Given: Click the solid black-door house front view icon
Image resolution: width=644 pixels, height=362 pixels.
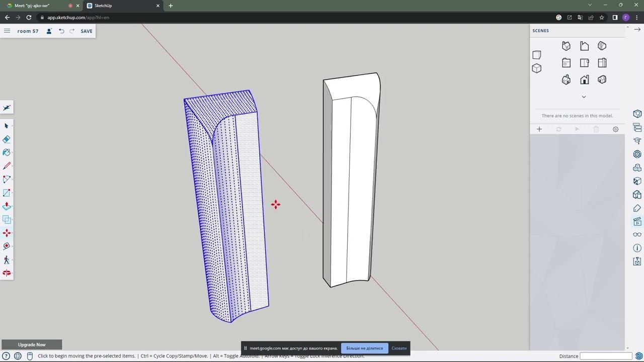Looking at the screenshot, I should click(x=584, y=80).
